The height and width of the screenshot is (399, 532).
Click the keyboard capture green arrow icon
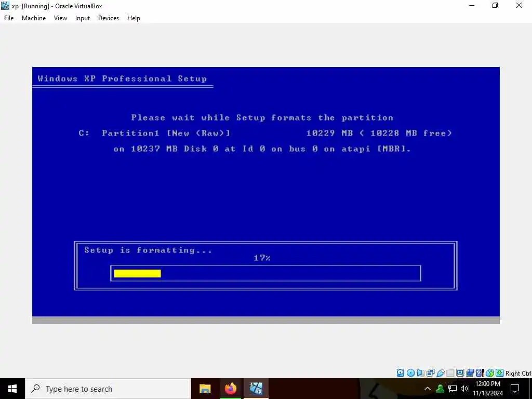(x=499, y=373)
